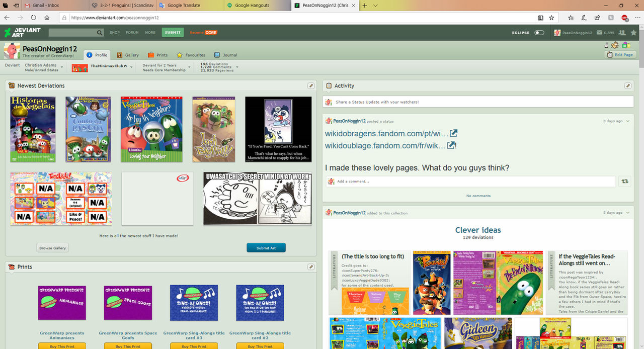
Task: Click the reshare icon beside comment box
Action: (x=625, y=182)
